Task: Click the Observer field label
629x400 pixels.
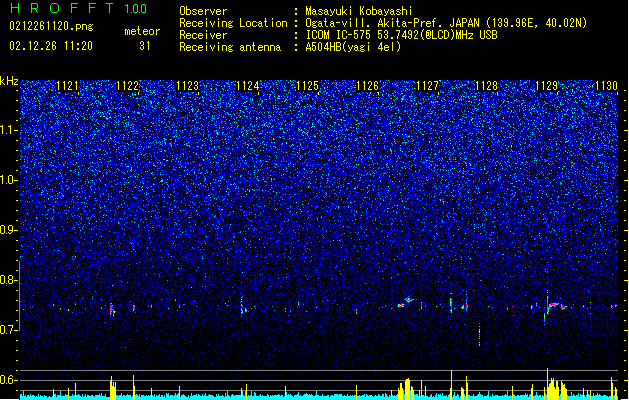Action: (x=203, y=11)
